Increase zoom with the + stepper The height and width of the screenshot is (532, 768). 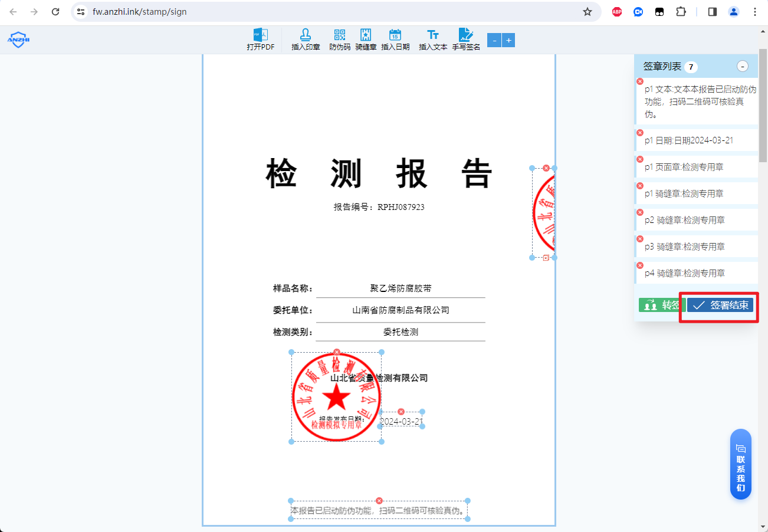pos(508,40)
